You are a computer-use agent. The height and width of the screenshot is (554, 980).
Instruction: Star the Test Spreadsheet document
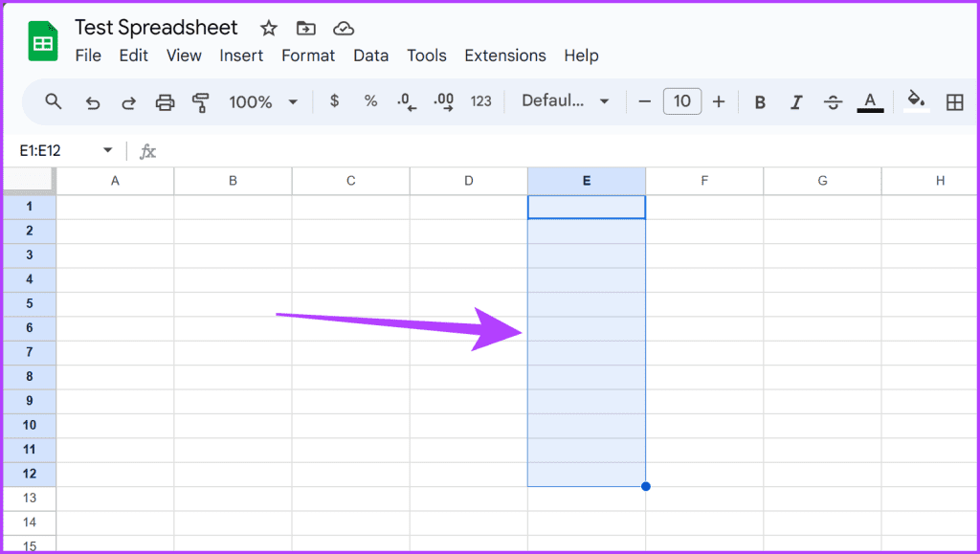269,29
